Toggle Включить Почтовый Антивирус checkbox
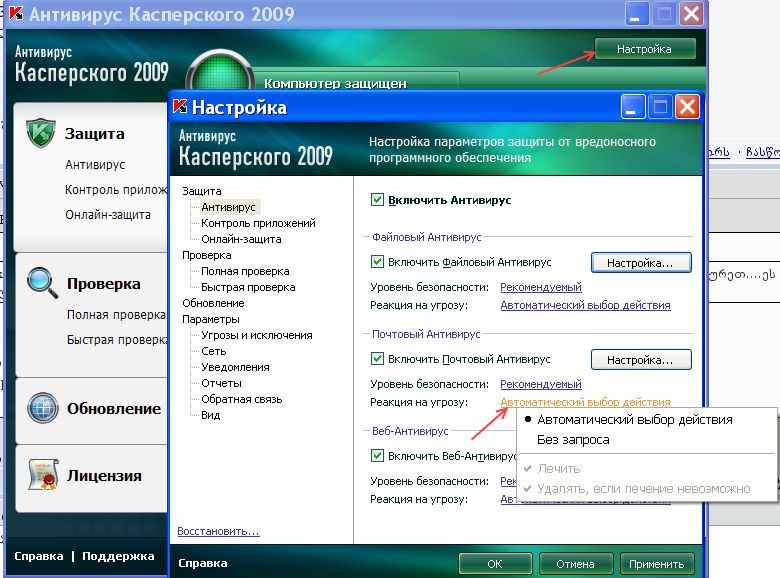 377,359
